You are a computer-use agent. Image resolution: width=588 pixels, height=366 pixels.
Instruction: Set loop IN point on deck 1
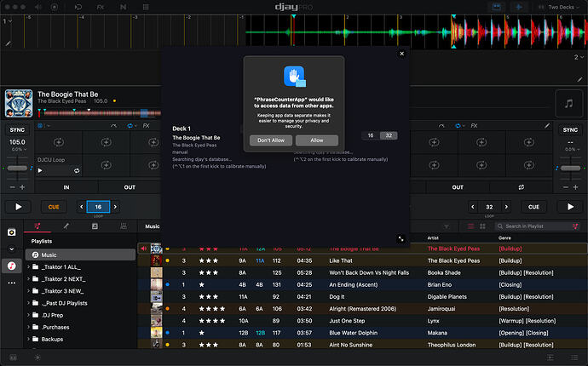(x=66, y=187)
